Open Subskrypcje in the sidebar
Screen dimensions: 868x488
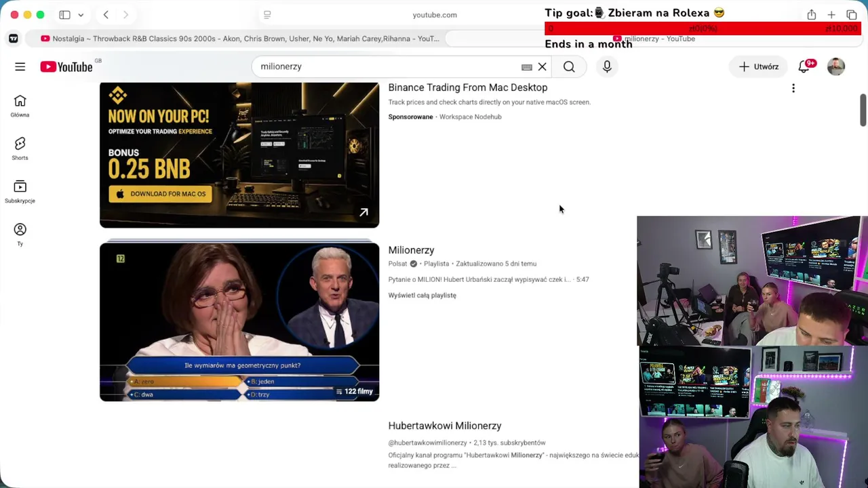pyautogui.click(x=20, y=192)
